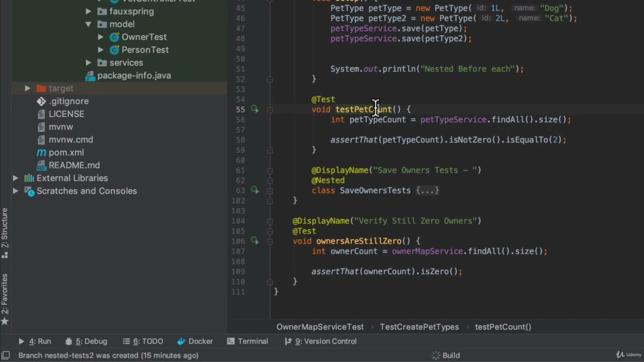Open the Structure side panel
The image size is (644, 362).
[x=5, y=233]
